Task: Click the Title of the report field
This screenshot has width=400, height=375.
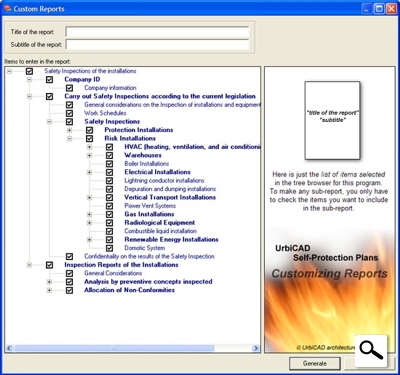Action: point(157,32)
